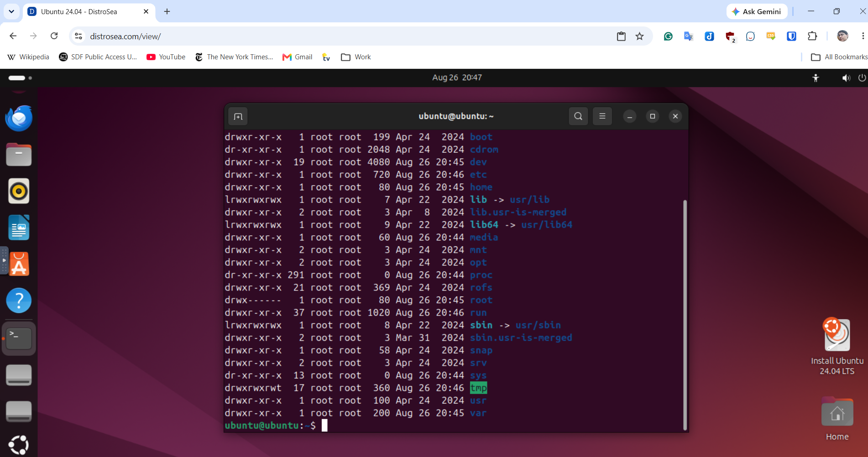Click the Activities workspace indicator
This screenshot has height=457, width=868.
coord(20,78)
